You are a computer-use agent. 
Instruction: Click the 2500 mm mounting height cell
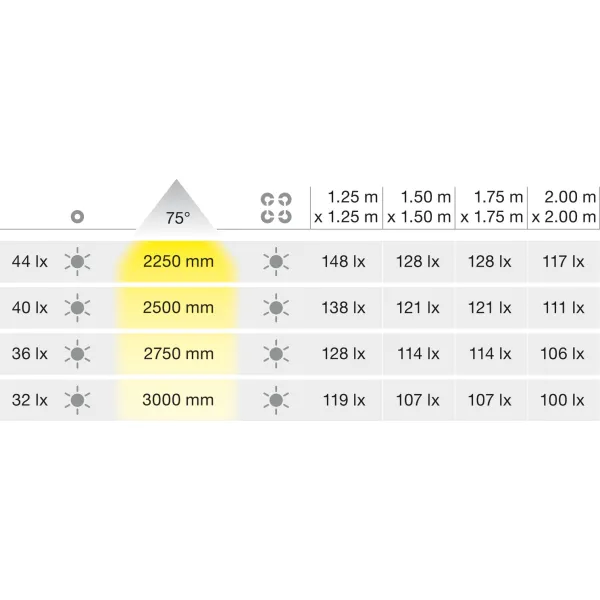178,308
